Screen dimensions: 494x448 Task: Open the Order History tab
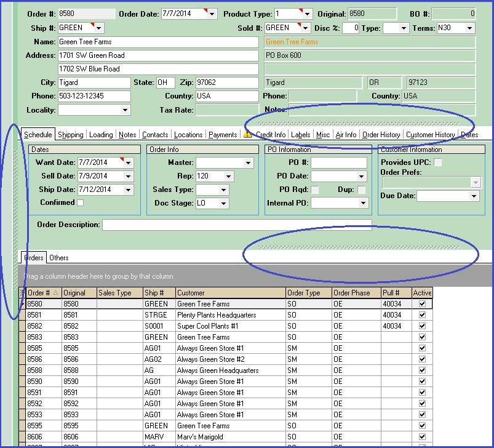pos(381,135)
